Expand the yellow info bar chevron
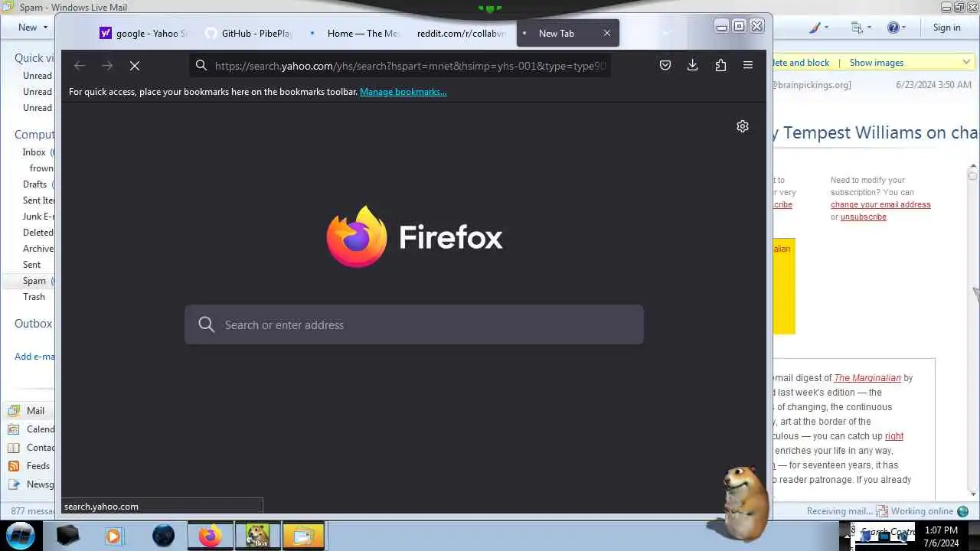The image size is (980, 551). click(x=966, y=62)
